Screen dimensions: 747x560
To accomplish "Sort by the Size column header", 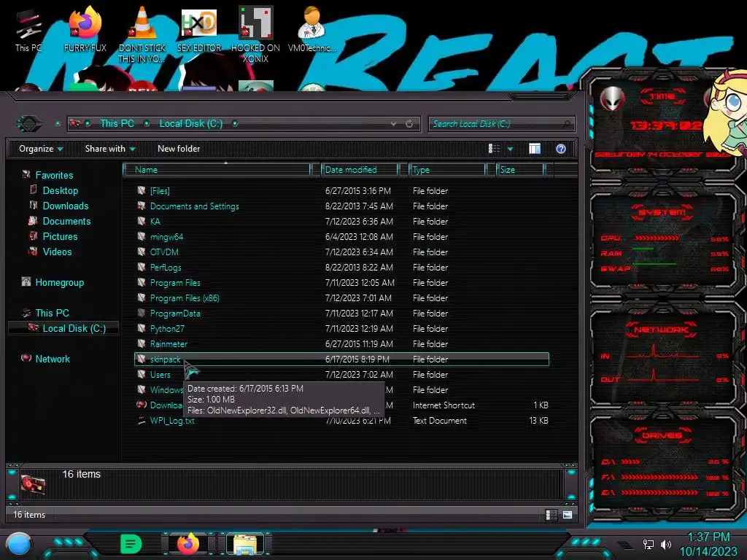I will [x=520, y=169].
